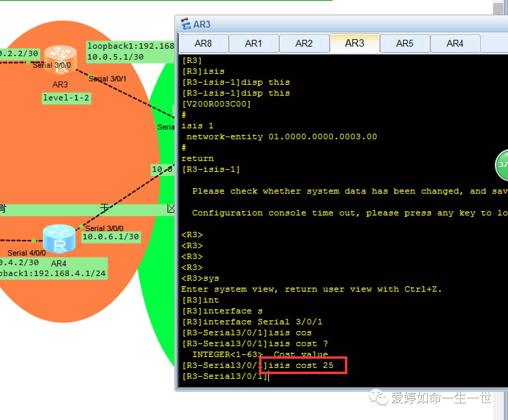Viewport: 508px width, 420px height.
Task: Click the 'Please check whether system data' message
Action: (350, 191)
